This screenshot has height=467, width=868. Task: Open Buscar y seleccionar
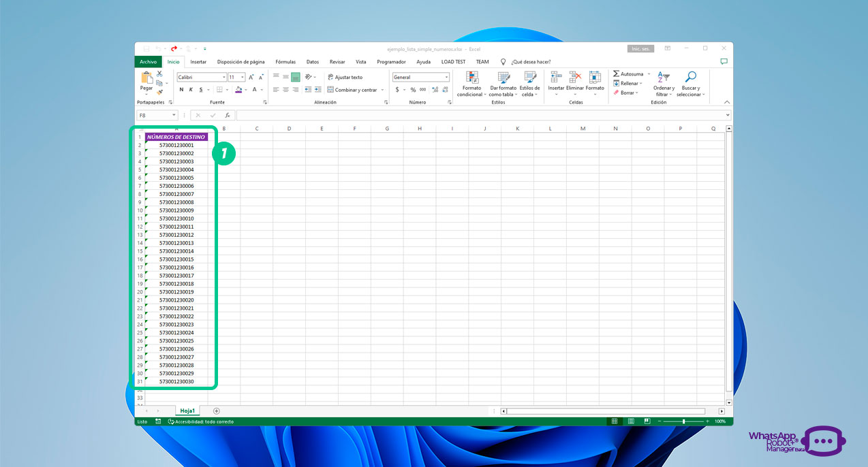coord(691,84)
